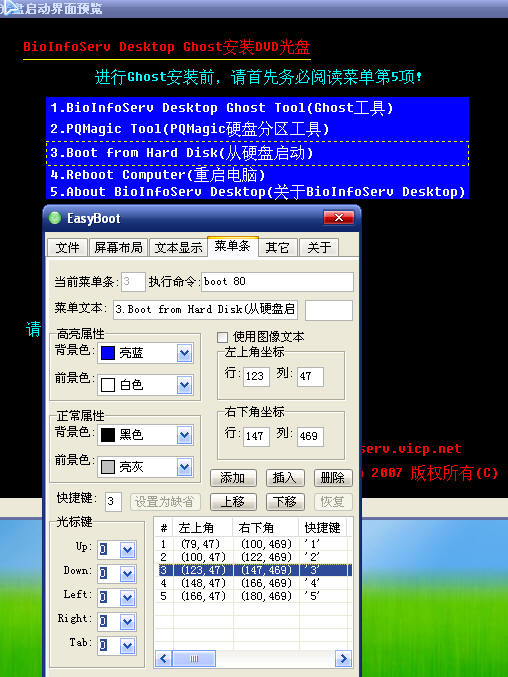Click the 执行命令 field with boot 80
The image size is (508, 677).
[277, 282]
